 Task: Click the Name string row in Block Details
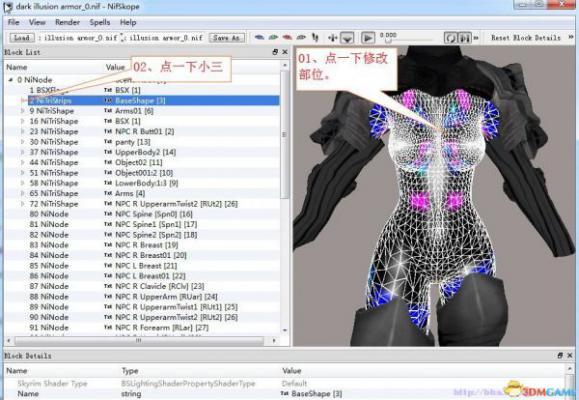click(284, 394)
